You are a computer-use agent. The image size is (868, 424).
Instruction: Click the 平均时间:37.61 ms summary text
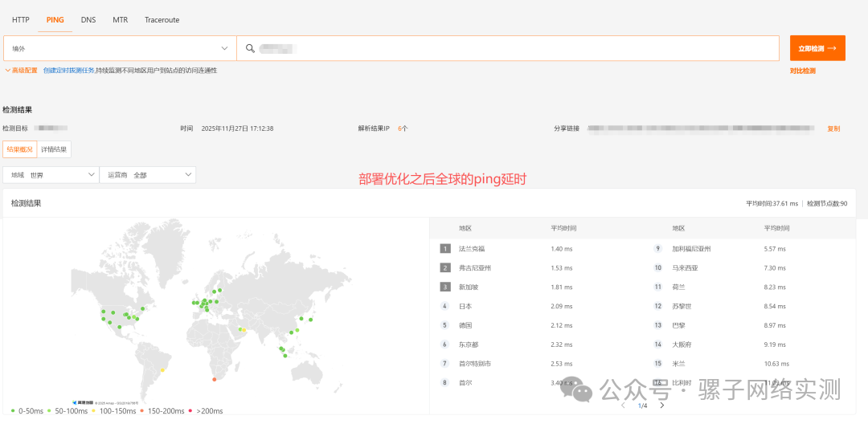coord(772,203)
